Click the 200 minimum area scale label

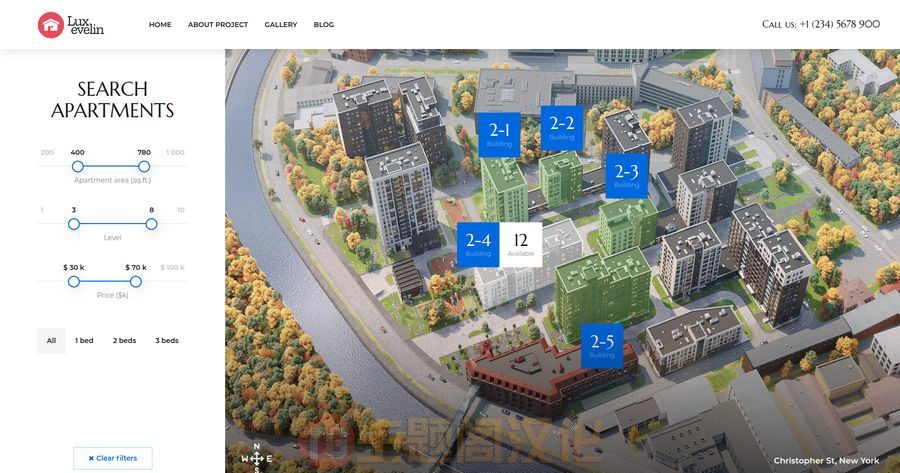click(x=47, y=152)
